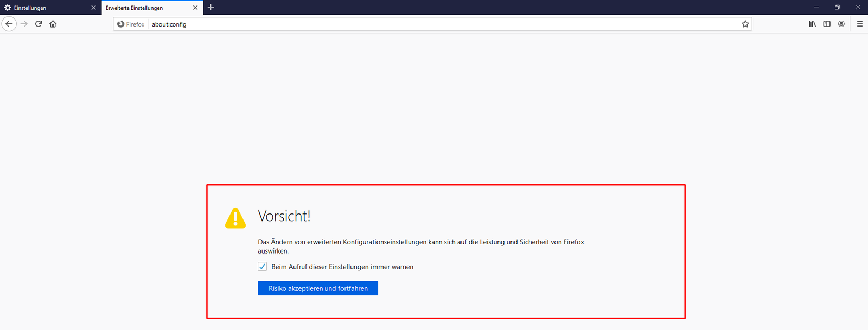
Task: Open the Library icon in toolbar
Action: (812, 24)
